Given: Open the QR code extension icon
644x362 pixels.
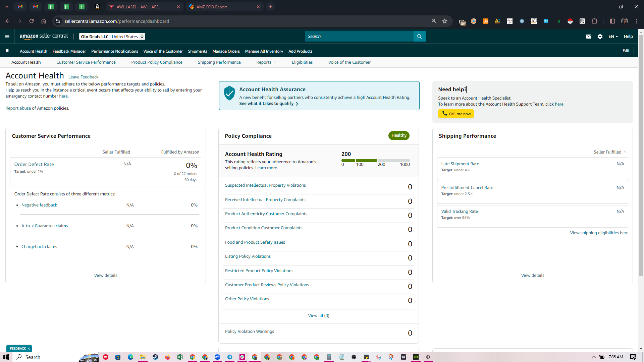Looking at the screenshot, I should coord(582,21).
